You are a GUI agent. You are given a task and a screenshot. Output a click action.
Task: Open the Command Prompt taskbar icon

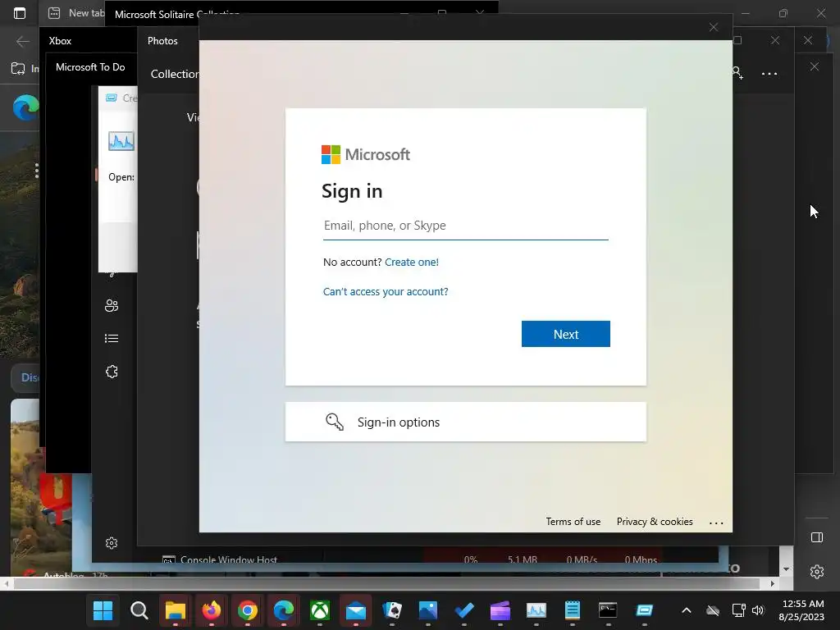[608, 610]
